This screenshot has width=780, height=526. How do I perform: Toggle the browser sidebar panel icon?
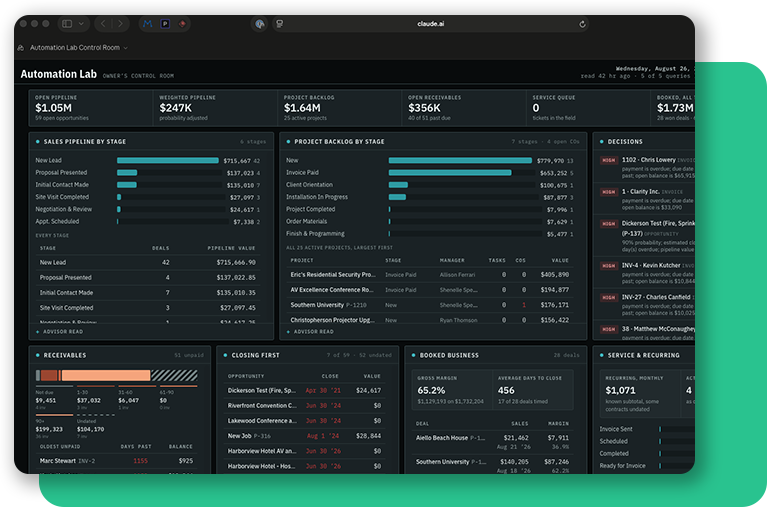tap(67, 23)
